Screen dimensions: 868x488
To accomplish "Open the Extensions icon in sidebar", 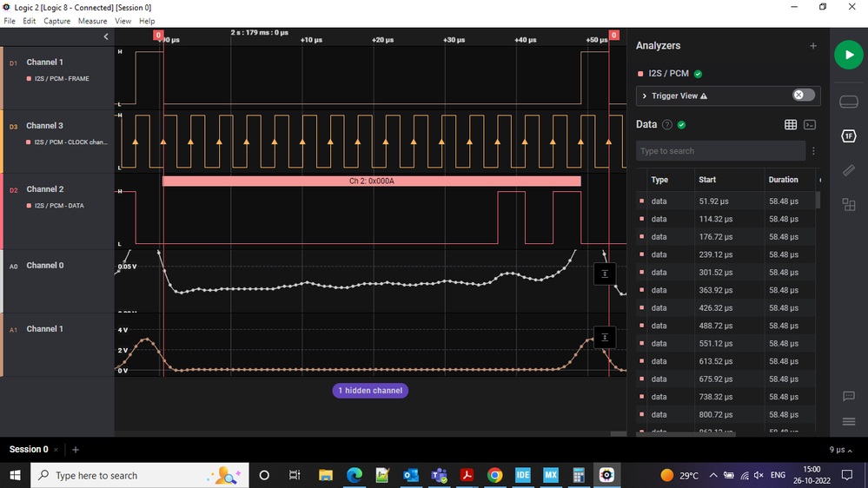I will coord(848,205).
